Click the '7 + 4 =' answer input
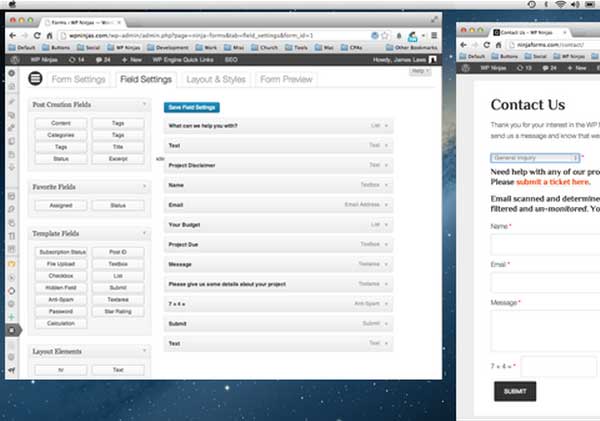Screen dimensions: 600x421 coord(558,366)
